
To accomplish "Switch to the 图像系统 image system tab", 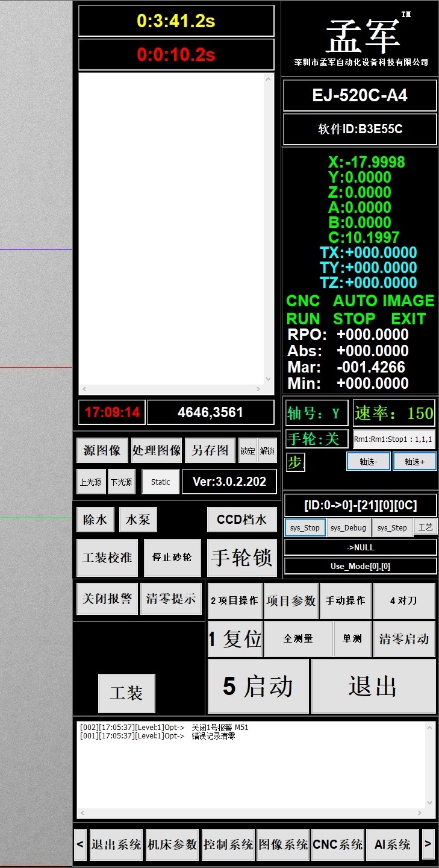I will (283, 844).
